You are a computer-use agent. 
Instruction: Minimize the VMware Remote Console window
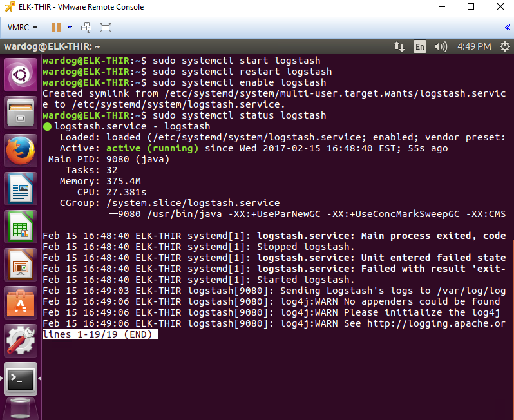[x=442, y=6]
